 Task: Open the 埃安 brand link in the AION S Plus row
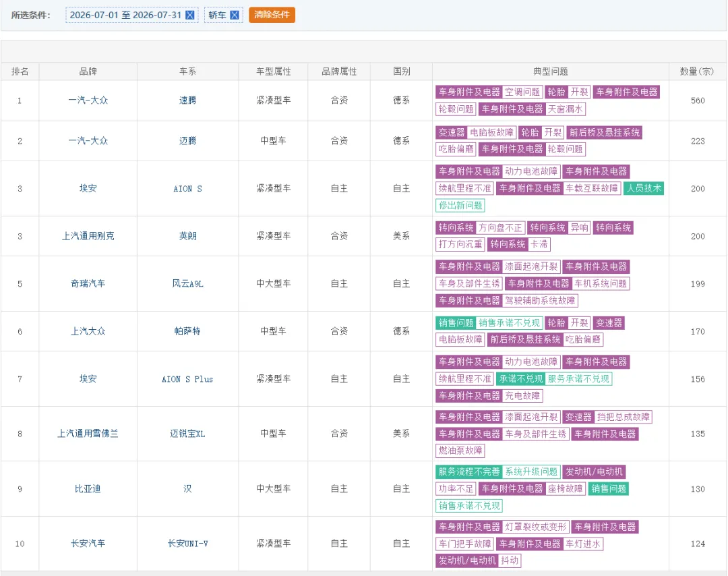88,379
